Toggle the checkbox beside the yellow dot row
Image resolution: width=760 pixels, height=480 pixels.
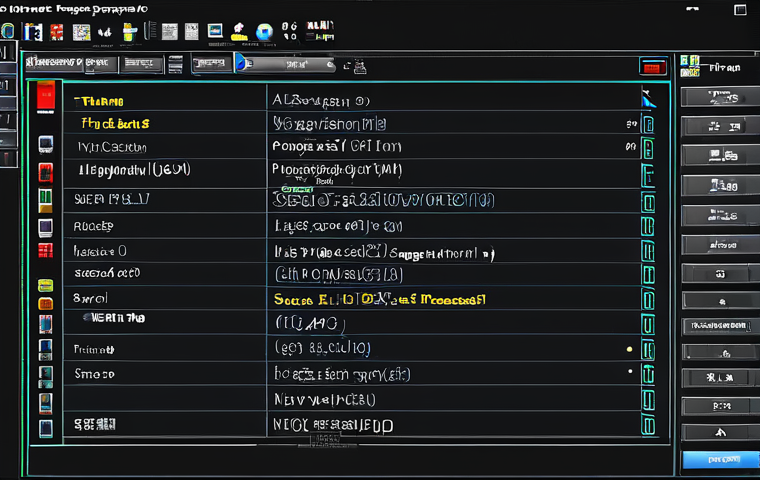pyautogui.click(x=648, y=350)
